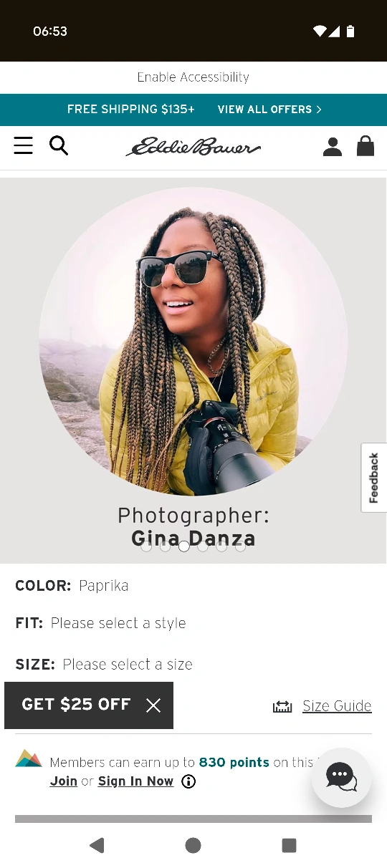Select the first carousel dot
387x868 pixels.
tap(147, 546)
